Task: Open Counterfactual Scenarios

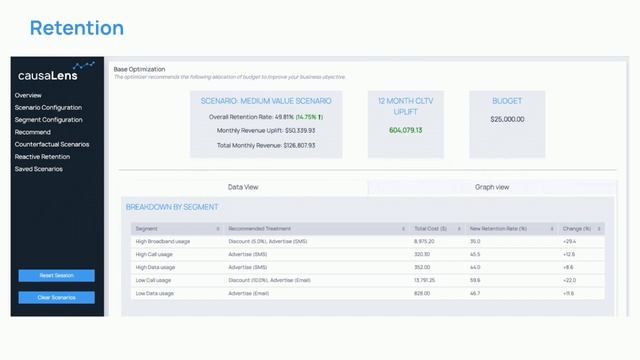Action: coord(52,144)
